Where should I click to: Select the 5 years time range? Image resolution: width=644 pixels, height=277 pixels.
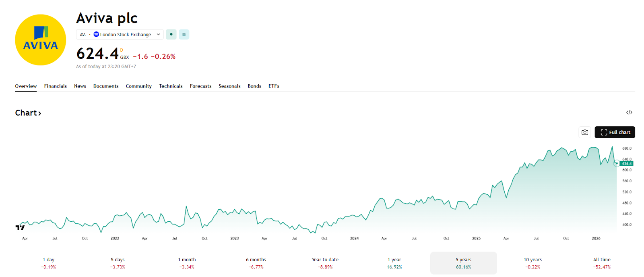[x=463, y=263]
